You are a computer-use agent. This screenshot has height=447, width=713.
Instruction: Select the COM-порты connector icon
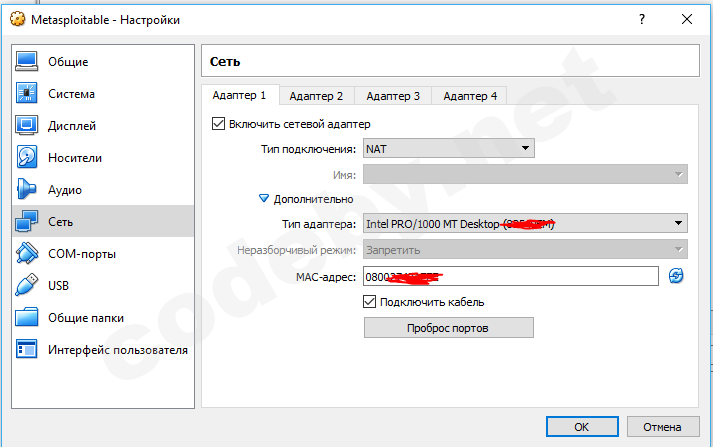point(28,254)
